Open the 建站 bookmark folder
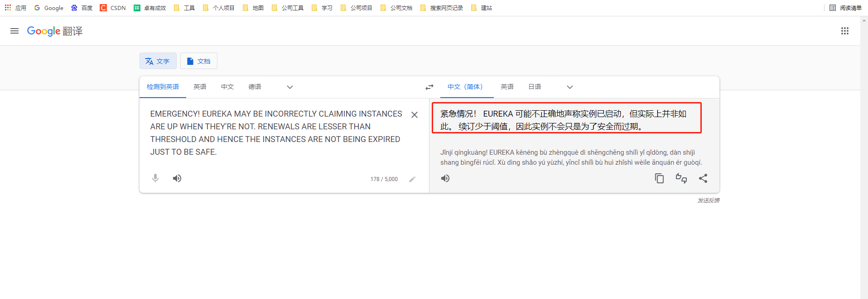The image size is (868, 299). [482, 8]
